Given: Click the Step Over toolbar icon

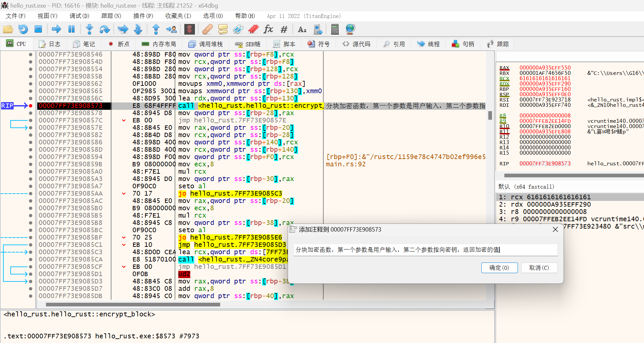Looking at the screenshot, I should click(104, 29).
